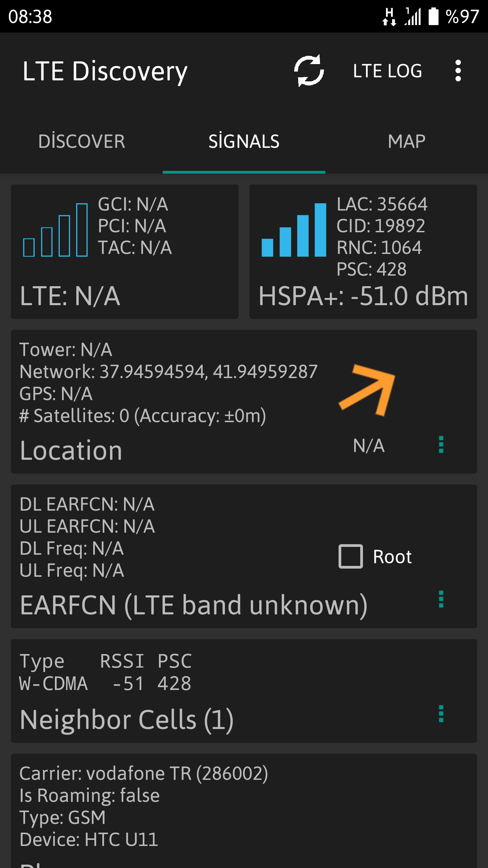This screenshot has width=488, height=868.
Task: Tap the HSPA+ filled signal bars icon
Action: 294,230
